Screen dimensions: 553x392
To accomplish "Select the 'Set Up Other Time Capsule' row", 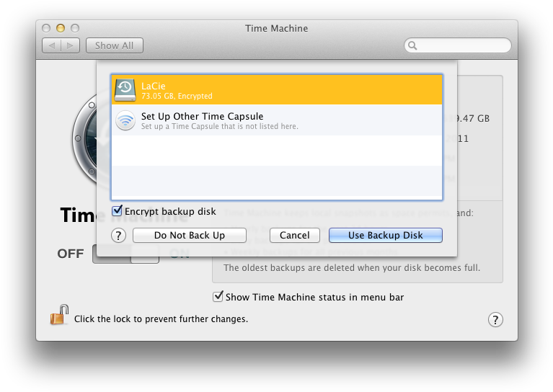I will click(x=277, y=120).
